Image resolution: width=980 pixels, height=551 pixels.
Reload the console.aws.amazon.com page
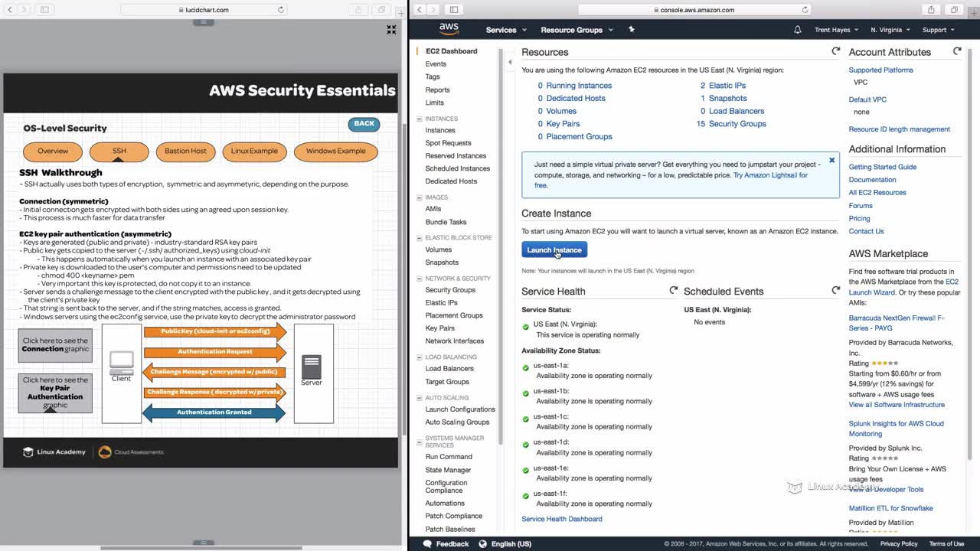point(805,10)
